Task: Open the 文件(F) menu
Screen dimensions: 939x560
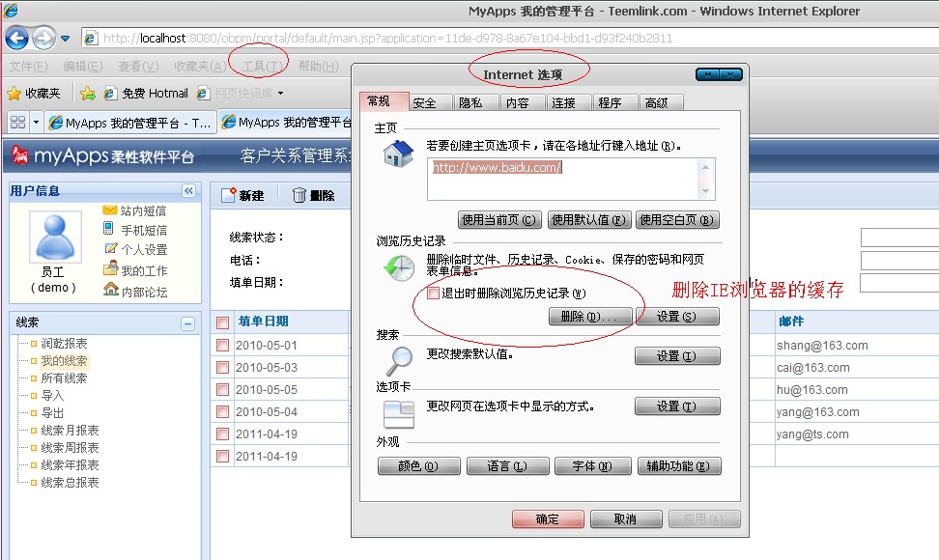Action: click(29, 66)
